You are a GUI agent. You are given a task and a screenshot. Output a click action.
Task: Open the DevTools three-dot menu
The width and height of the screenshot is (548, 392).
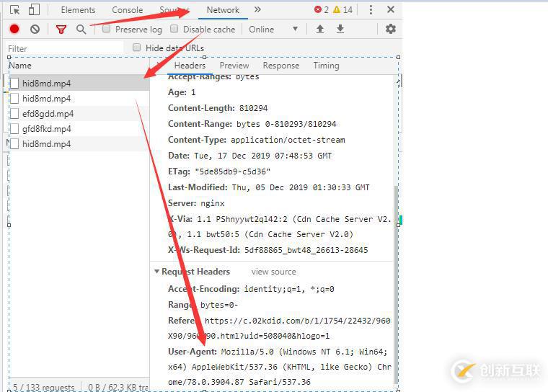coord(371,10)
